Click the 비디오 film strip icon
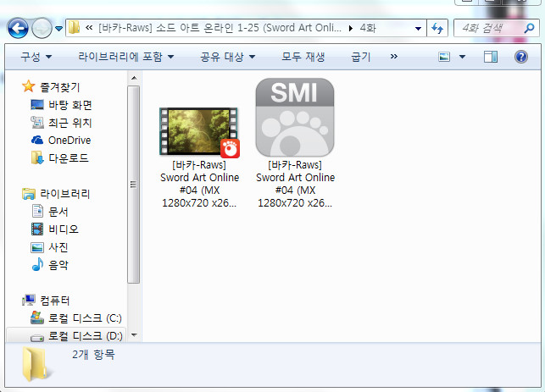 37,229
